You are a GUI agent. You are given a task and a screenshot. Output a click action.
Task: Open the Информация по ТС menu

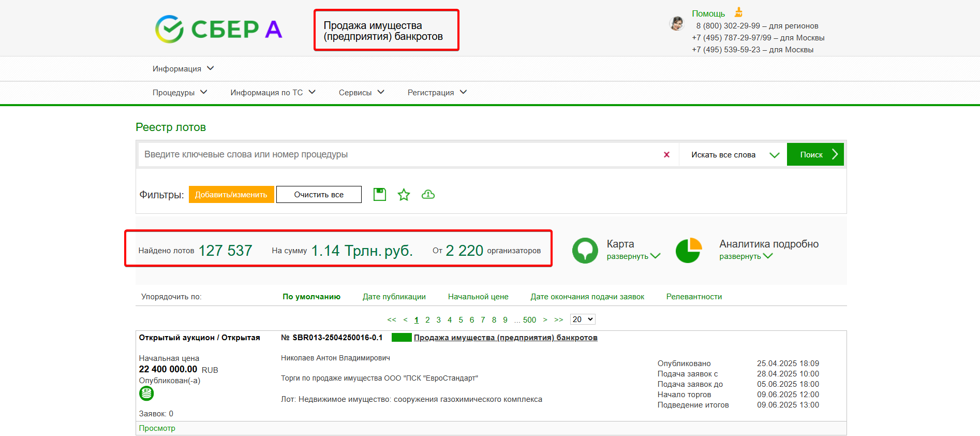pos(273,92)
